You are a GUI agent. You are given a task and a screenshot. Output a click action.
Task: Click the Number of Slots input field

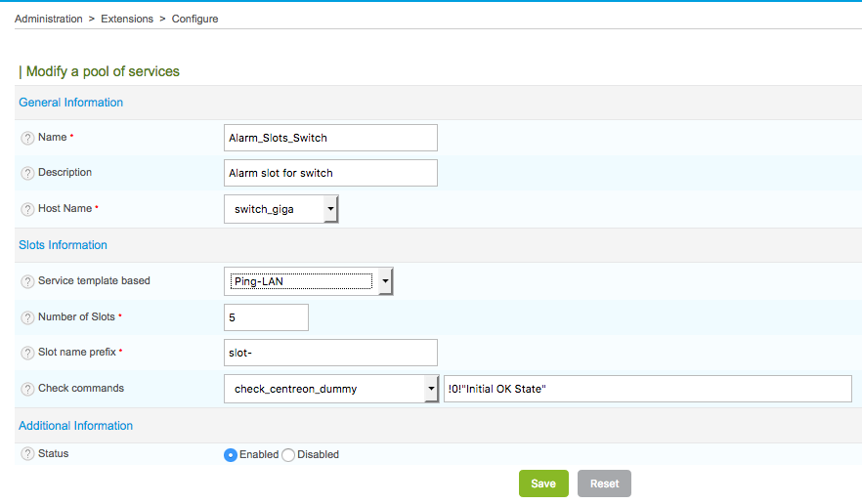coord(266,317)
